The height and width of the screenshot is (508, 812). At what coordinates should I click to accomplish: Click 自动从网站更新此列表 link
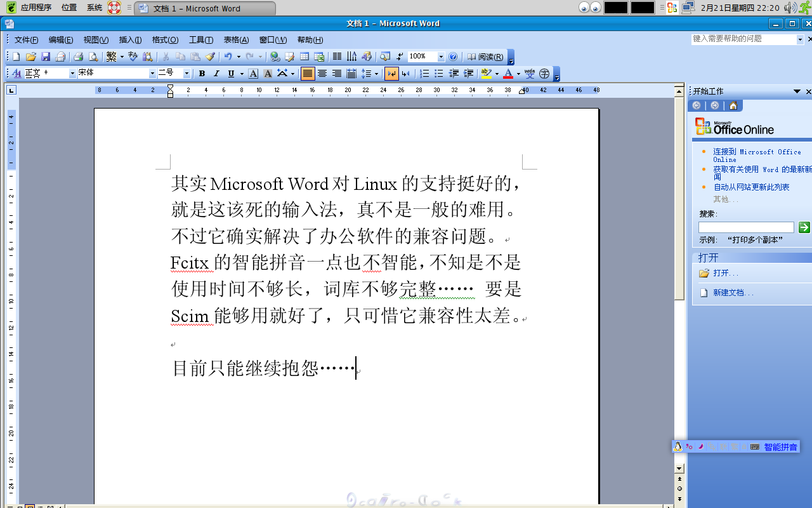click(x=751, y=187)
